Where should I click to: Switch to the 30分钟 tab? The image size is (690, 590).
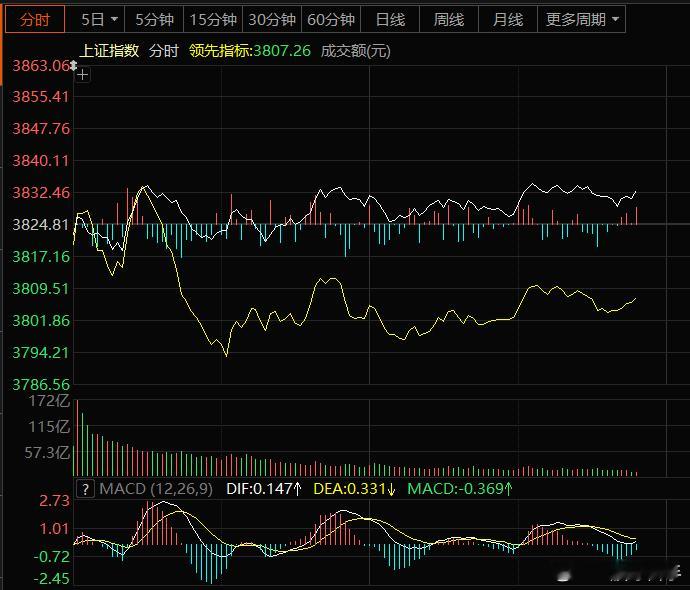pos(272,19)
